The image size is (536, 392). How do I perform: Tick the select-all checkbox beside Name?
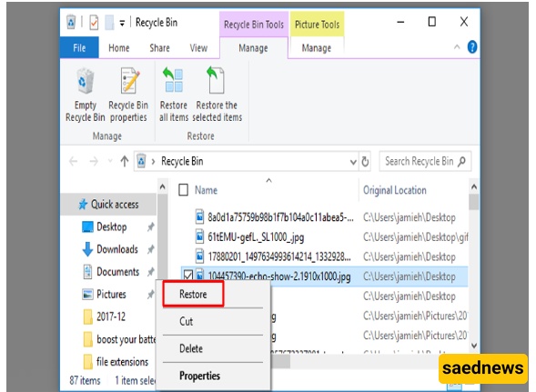[184, 190]
